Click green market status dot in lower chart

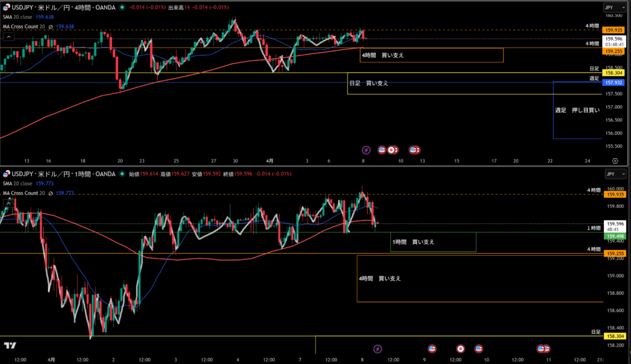pos(122,174)
